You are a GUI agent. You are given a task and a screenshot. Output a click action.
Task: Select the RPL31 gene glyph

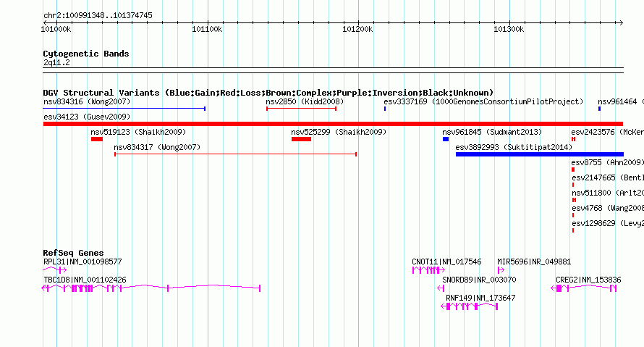coord(54,270)
